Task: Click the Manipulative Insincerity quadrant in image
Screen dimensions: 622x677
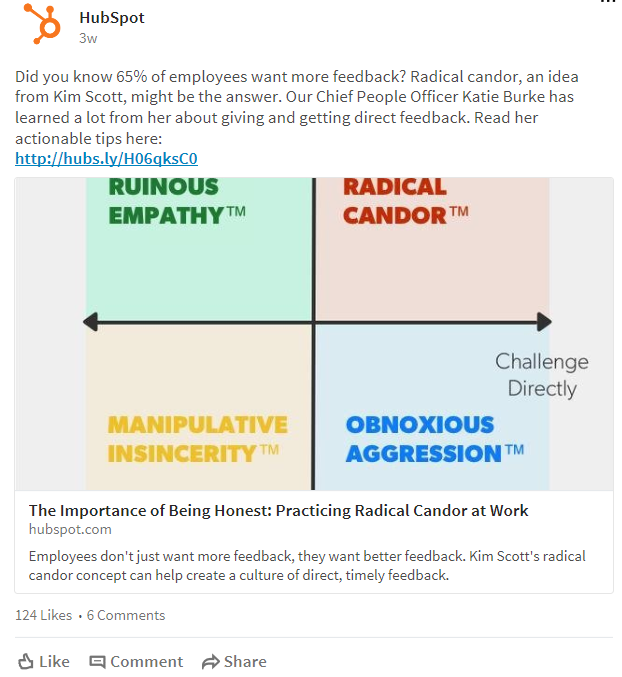Action: (x=199, y=408)
